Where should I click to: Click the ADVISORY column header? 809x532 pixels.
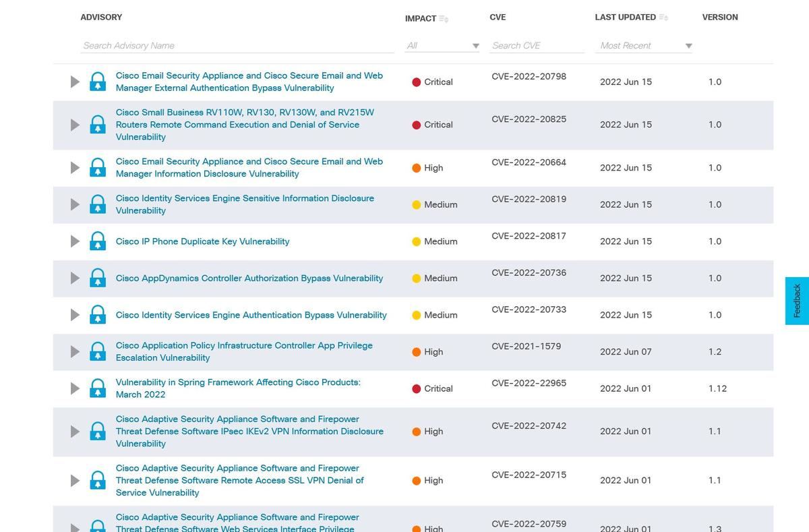[x=101, y=17]
